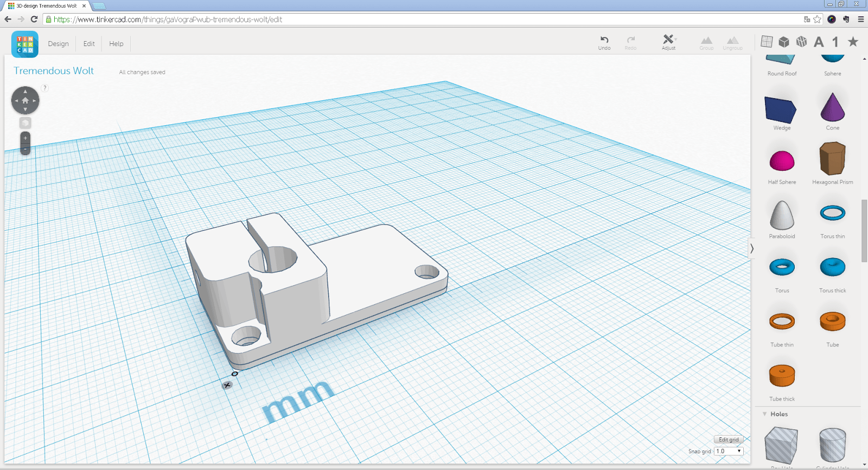Collapse the Holes section
This screenshot has width=868, height=470.
coord(764,414)
